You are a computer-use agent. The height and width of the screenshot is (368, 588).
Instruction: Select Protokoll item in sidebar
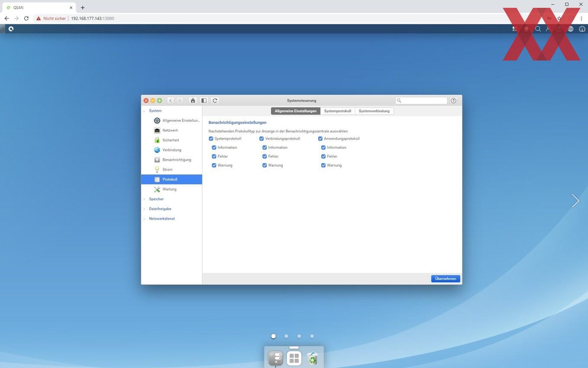172,179
